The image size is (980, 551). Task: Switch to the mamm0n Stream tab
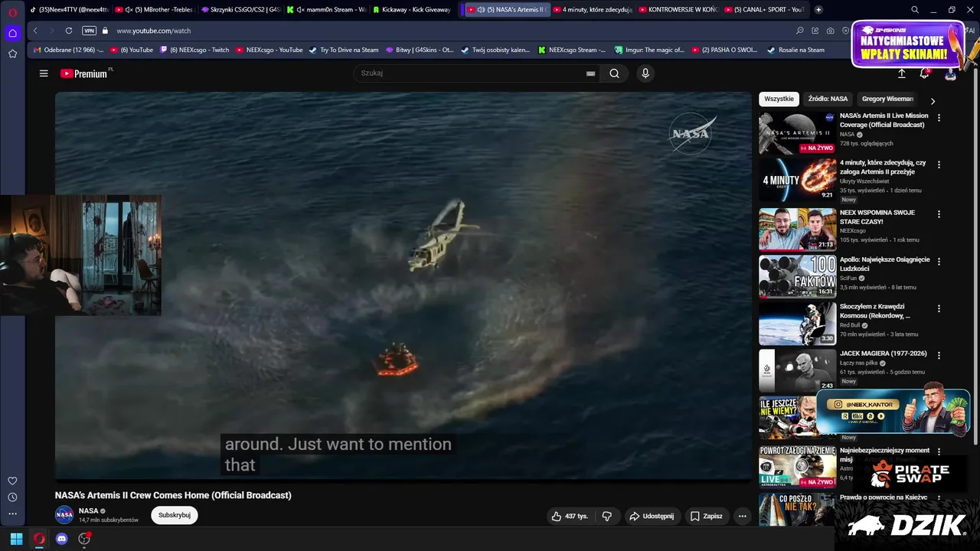(x=326, y=10)
